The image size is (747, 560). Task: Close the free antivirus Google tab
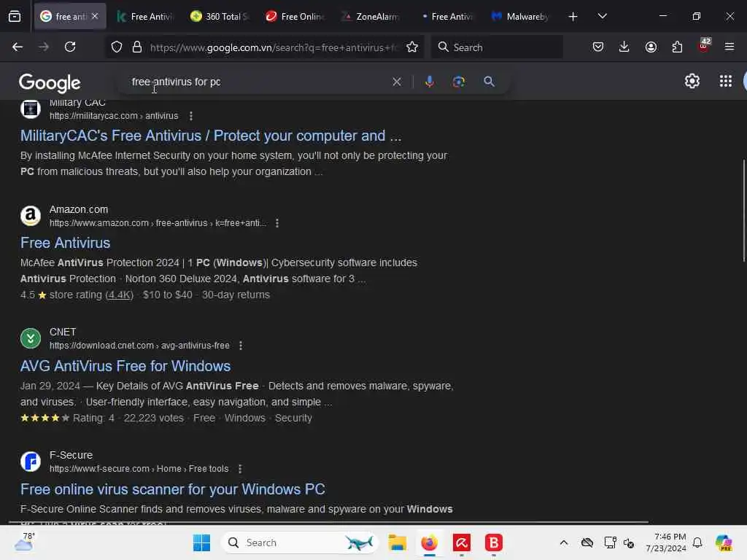pos(96,16)
